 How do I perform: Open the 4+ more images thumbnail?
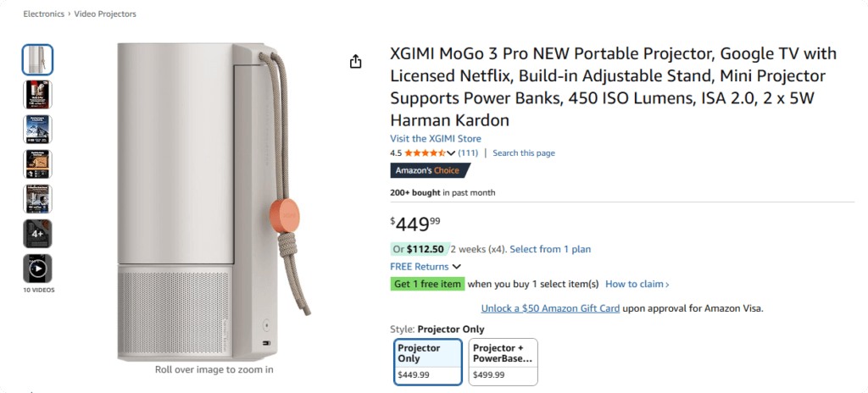click(37, 234)
